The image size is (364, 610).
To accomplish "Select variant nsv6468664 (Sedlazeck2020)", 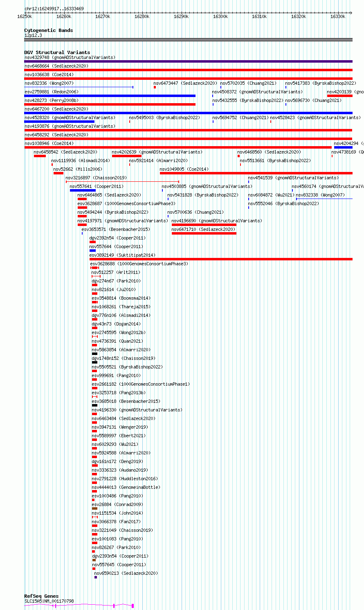I will click(56, 66).
